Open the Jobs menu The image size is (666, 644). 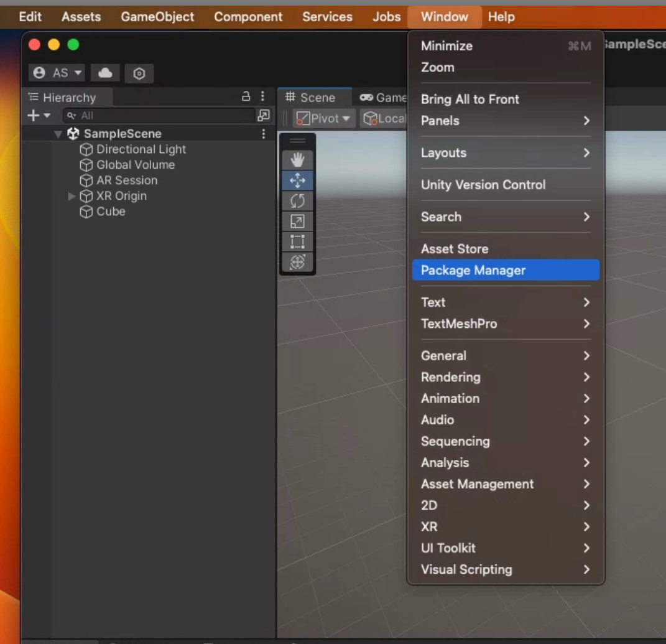[387, 17]
